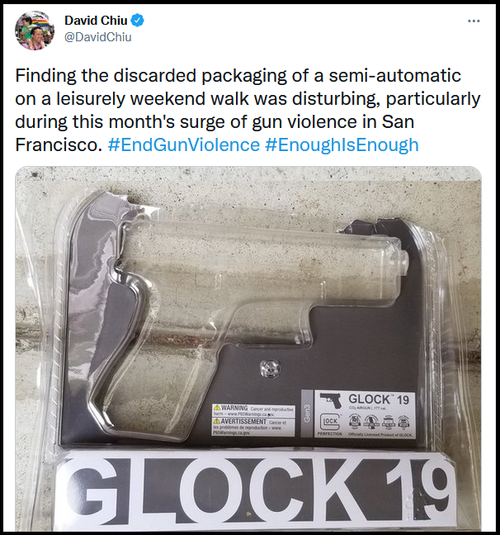Screen dimensions: 500x535
Task: Click the pistol silhouette icon on label
Action: point(331,401)
